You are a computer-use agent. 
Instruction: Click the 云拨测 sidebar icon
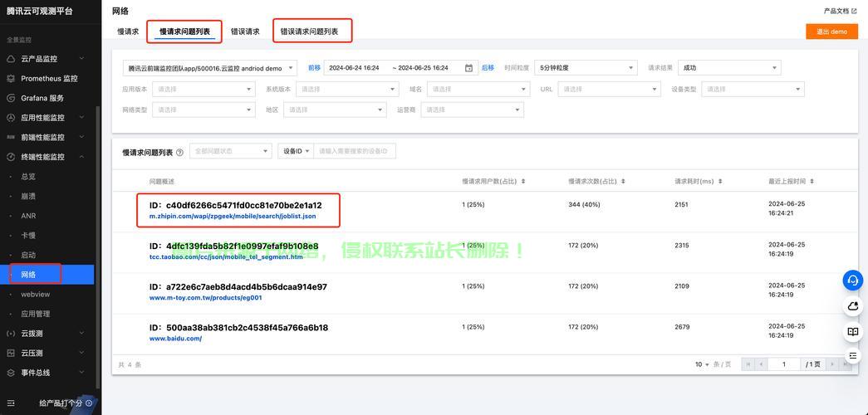11,334
